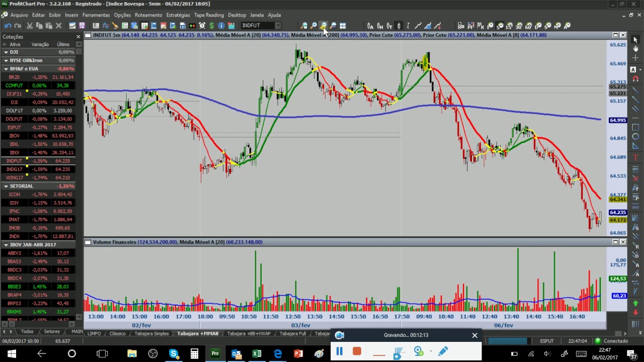Screen dimensions: 644x362
Task: Select the rectangle drawing tool
Action: click(635, 127)
